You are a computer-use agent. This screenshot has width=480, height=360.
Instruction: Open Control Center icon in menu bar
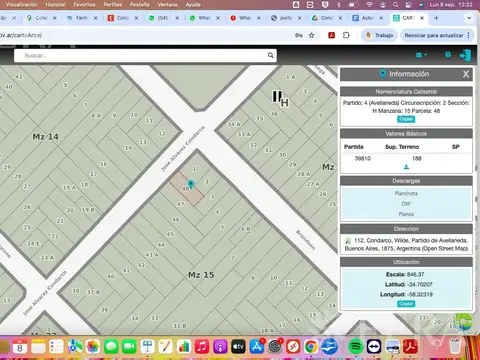click(408, 5)
